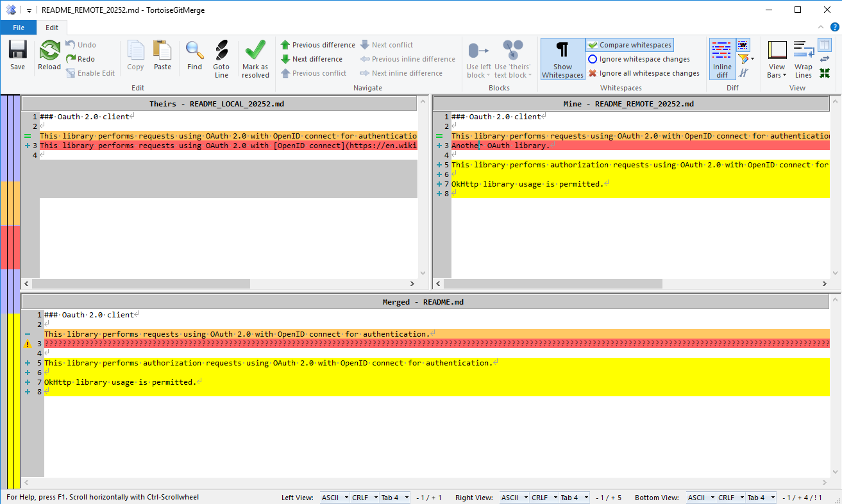842x504 pixels.
Task: Mark the file as resolved
Action: pyautogui.click(x=255, y=59)
